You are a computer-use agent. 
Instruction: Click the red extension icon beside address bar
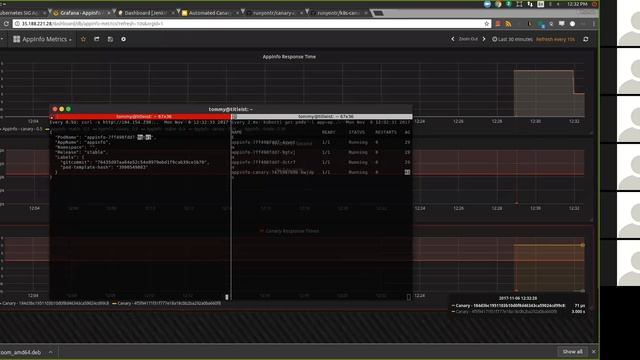(x=498, y=24)
